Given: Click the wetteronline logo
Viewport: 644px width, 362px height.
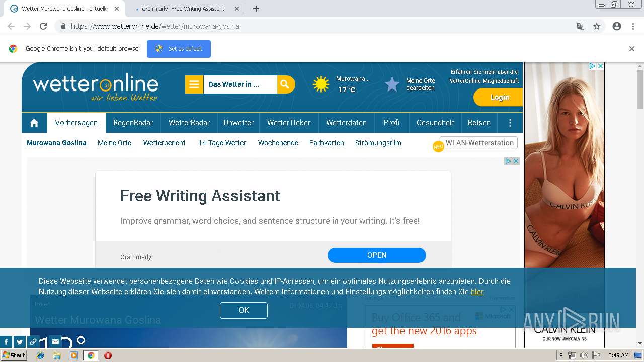Looking at the screenshot, I should coord(96,87).
